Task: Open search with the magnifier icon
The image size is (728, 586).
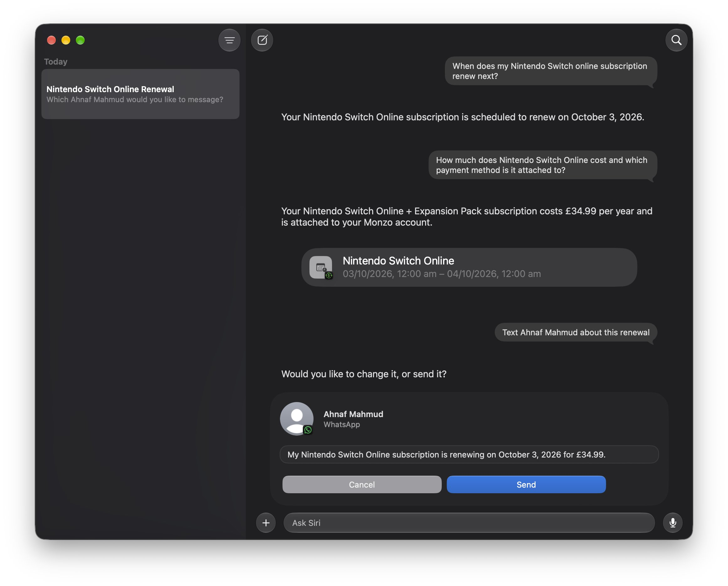Action: coord(676,40)
